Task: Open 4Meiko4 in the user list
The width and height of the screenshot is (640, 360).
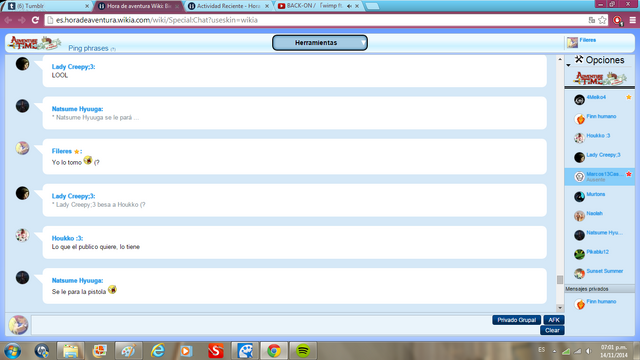Action: click(596, 97)
